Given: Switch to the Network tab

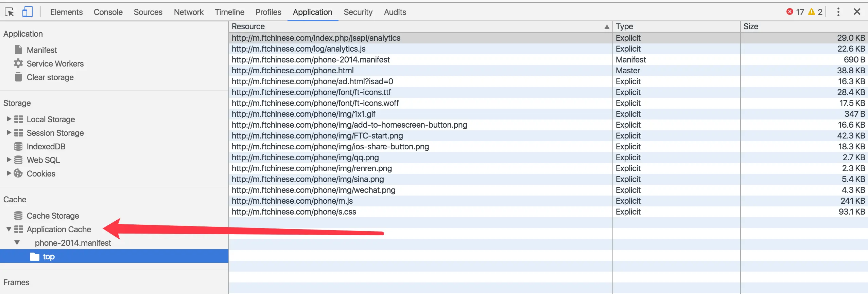Looking at the screenshot, I should point(189,12).
